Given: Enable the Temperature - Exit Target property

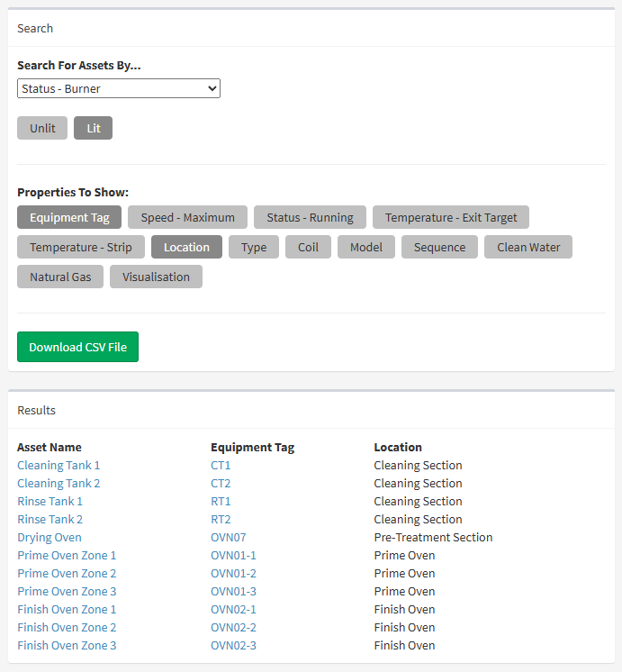Looking at the screenshot, I should pyautogui.click(x=451, y=217).
